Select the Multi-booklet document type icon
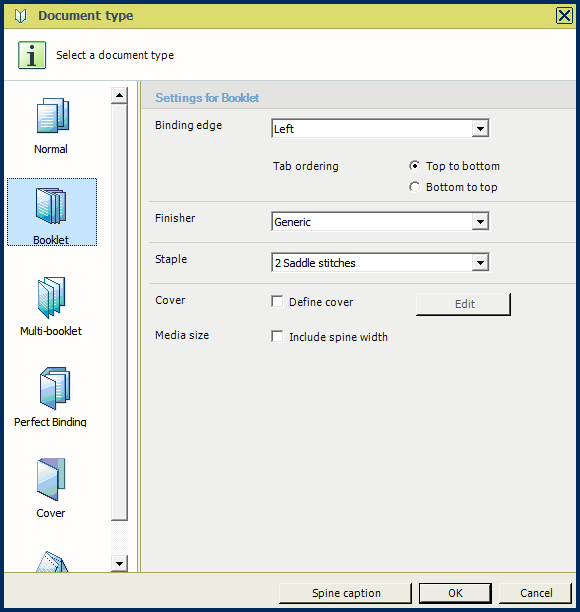Screen dimensions: 580x612 coord(51,297)
